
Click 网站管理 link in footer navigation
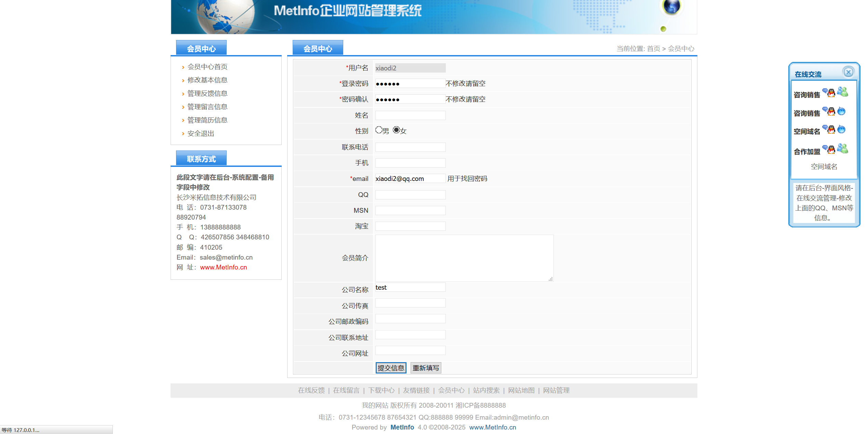(556, 390)
